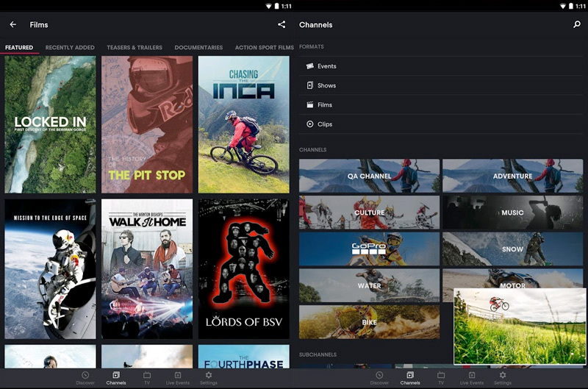The image size is (588, 389).
Task: Click the Channels screen title
Action: coord(316,25)
